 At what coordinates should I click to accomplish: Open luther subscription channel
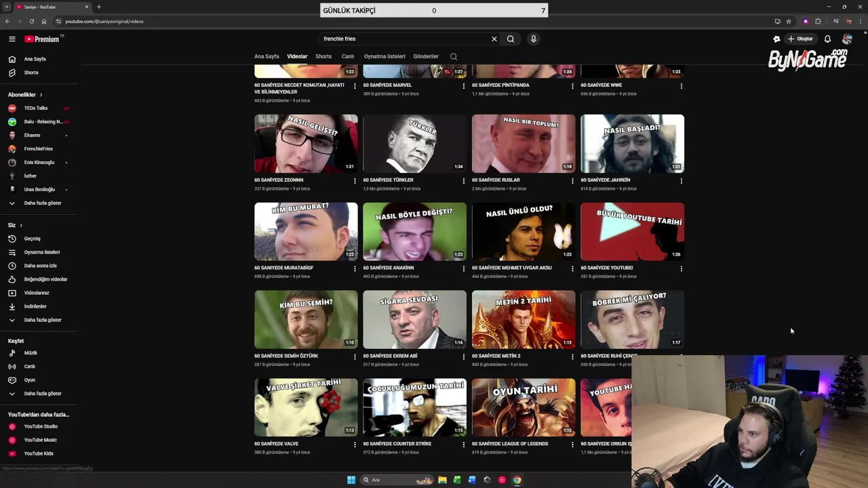[30, 176]
